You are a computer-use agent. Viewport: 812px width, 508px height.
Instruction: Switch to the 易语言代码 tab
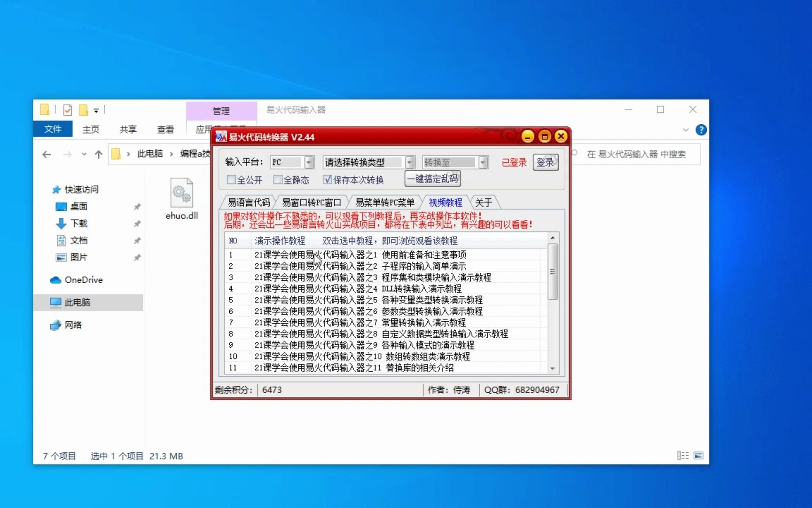pos(249,202)
